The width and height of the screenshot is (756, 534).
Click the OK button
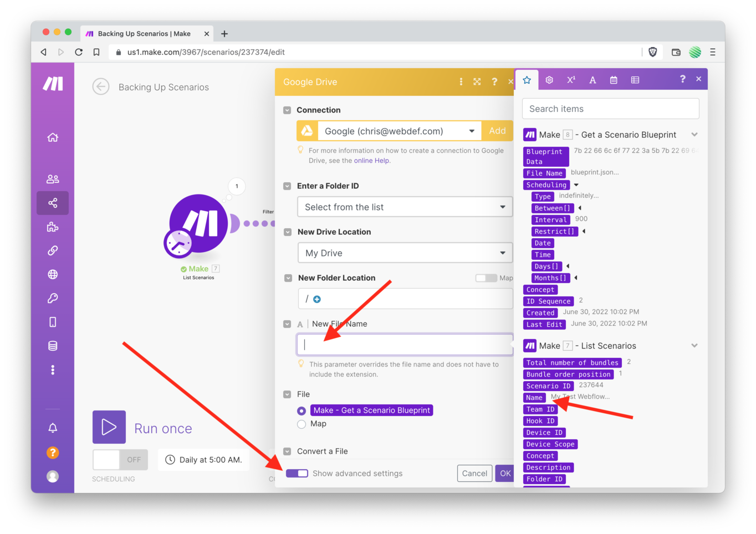click(x=505, y=474)
